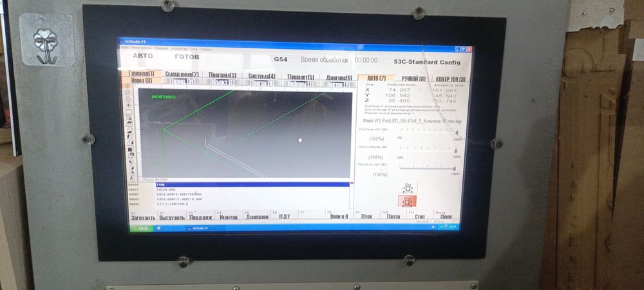Click the F2 Выгрузить button
The image size is (644, 290).
pos(172,217)
